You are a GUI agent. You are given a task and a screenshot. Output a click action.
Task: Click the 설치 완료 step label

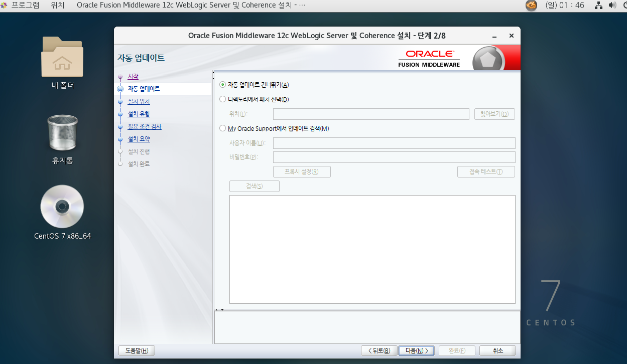[139, 164]
